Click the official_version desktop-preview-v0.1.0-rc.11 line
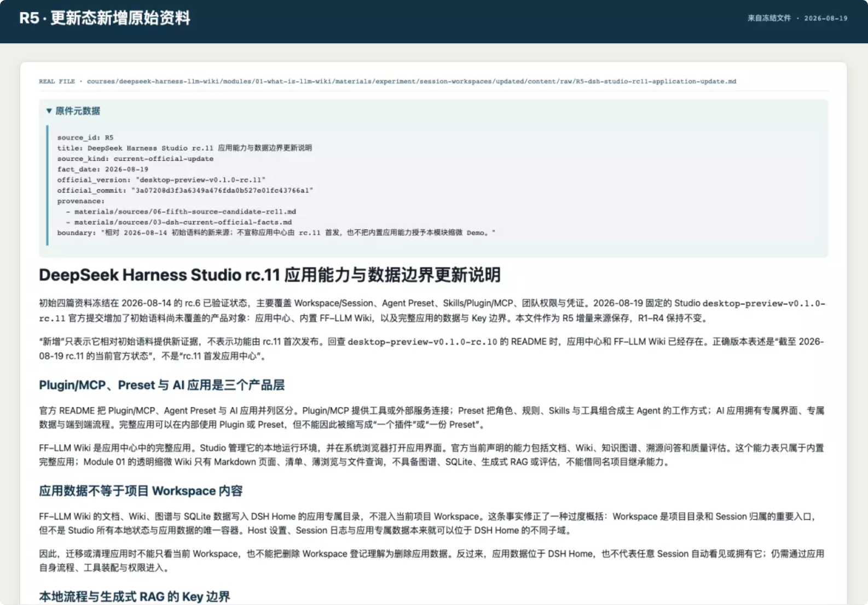 pyautogui.click(x=161, y=180)
